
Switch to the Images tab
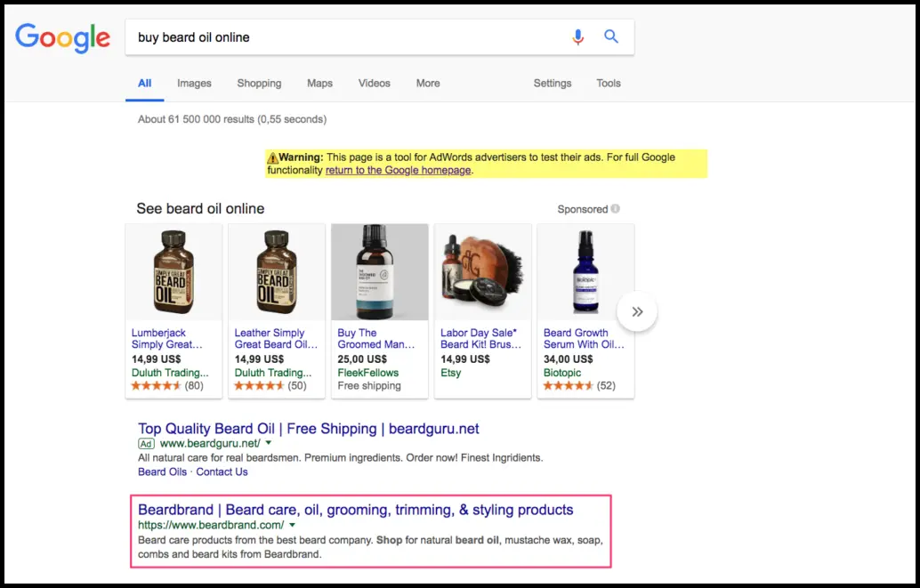(x=194, y=84)
